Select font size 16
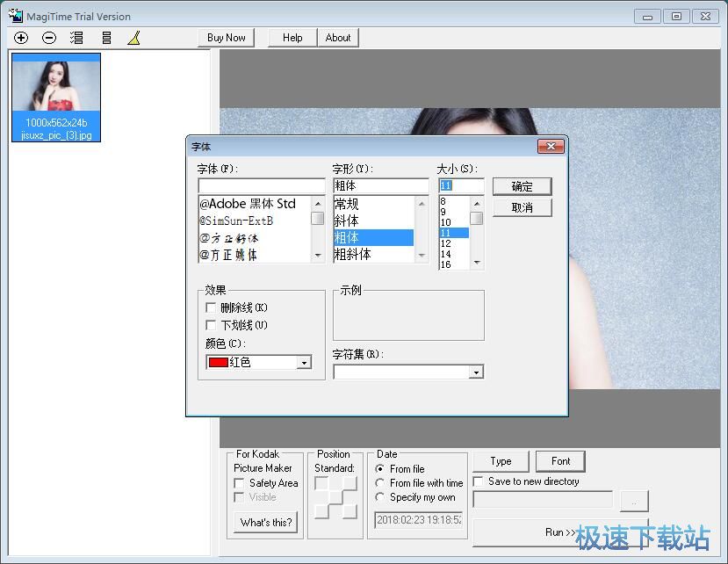Screen dimensions: 728x564 454,264
